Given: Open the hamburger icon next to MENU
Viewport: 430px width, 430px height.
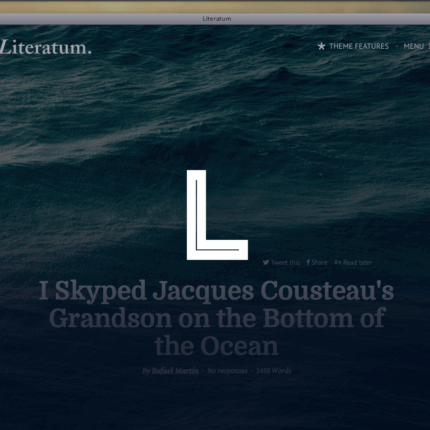Looking at the screenshot, I should (429, 46).
